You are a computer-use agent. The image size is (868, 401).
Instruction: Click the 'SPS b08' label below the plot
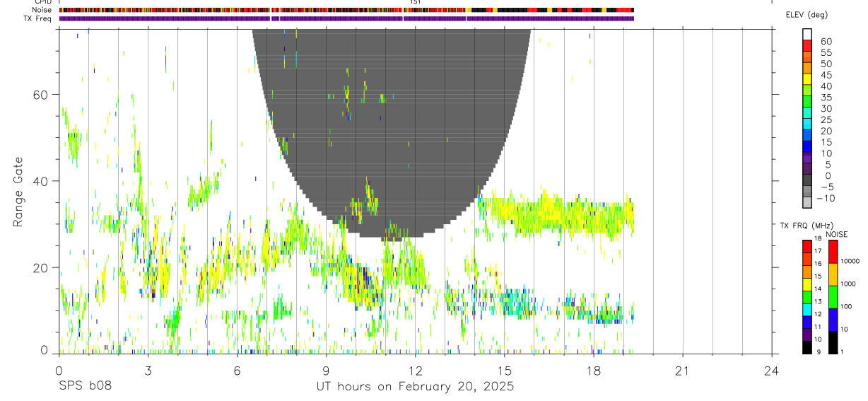[86, 387]
